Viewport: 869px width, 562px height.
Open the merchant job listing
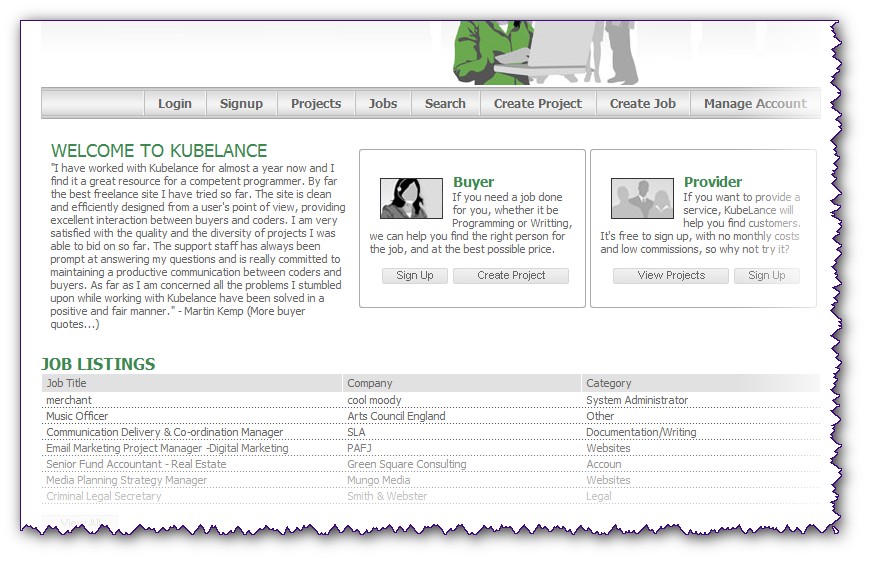[x=69, y=400]
